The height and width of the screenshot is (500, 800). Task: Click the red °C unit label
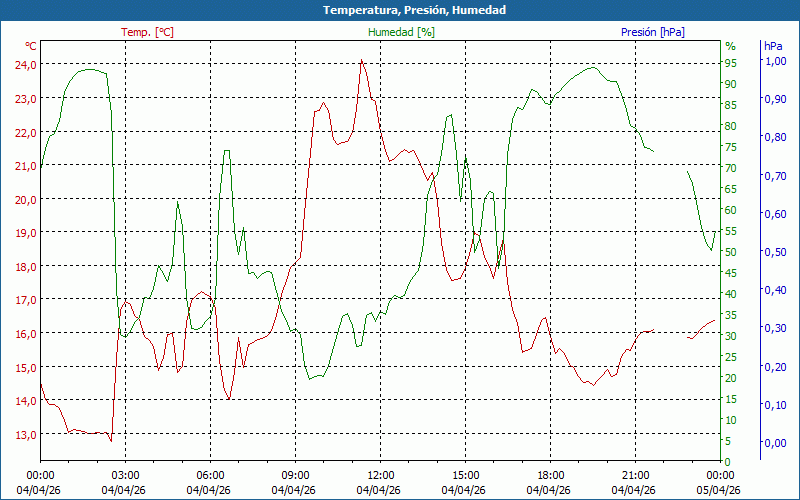coord(30,46)
